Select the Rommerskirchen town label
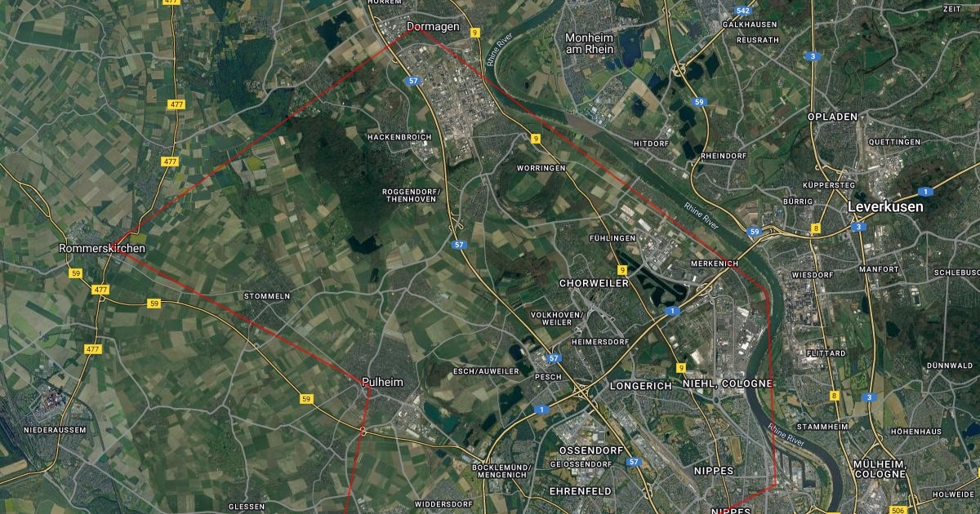The height and width of the screenshot is (514, 980). [x=102, y=248]
